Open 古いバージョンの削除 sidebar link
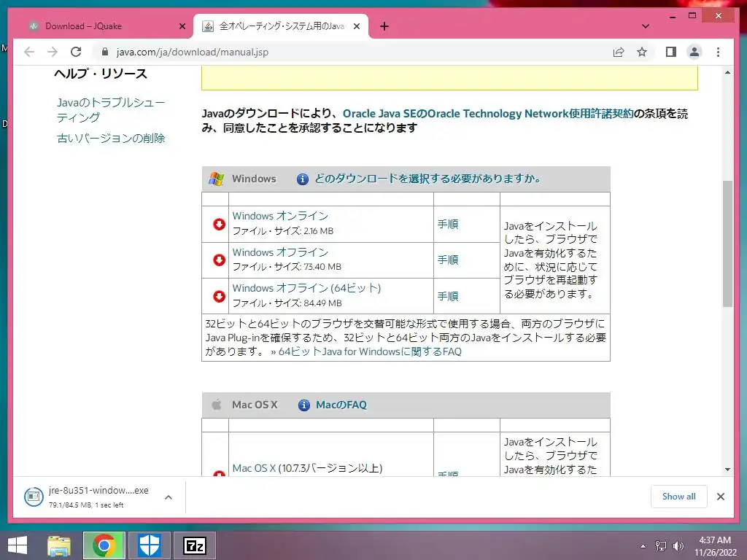The height and width of the screenshot is (560, 747). (111, 138)
